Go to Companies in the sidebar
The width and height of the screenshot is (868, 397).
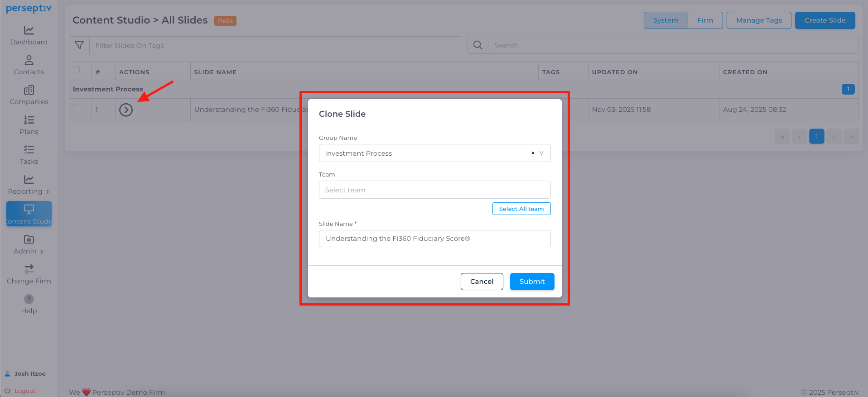[29, 96]
